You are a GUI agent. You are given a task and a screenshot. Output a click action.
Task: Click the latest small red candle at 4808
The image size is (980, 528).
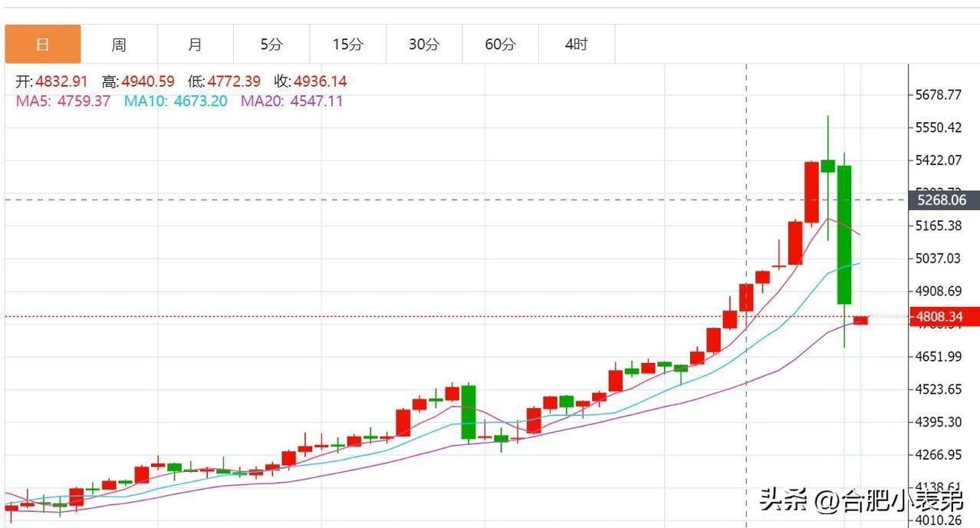tap(860, 320)
